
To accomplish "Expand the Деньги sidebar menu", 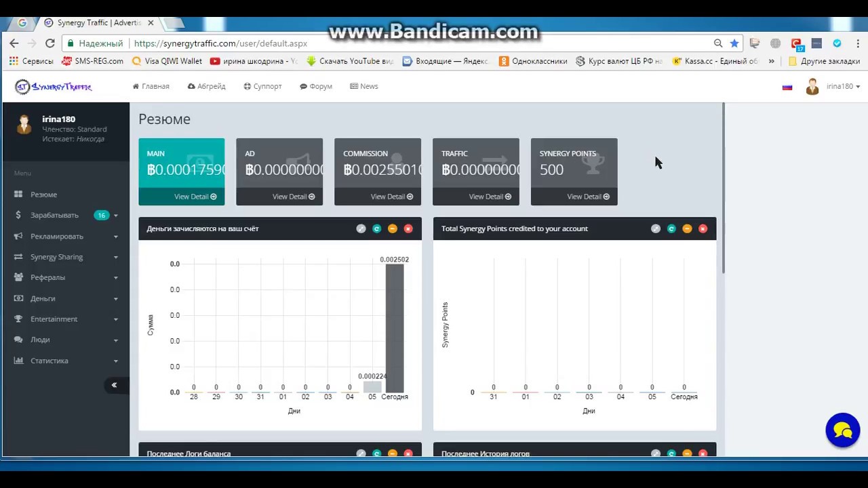I will [x=65, y=298].
